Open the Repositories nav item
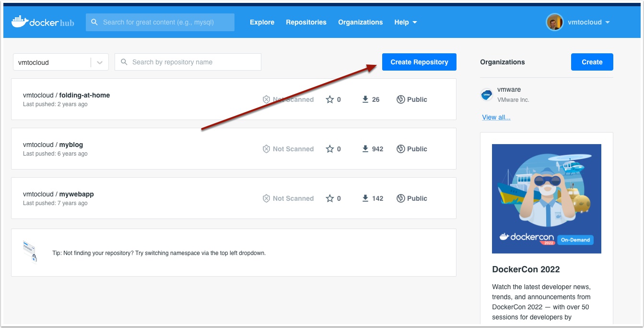 click(306, 22)
